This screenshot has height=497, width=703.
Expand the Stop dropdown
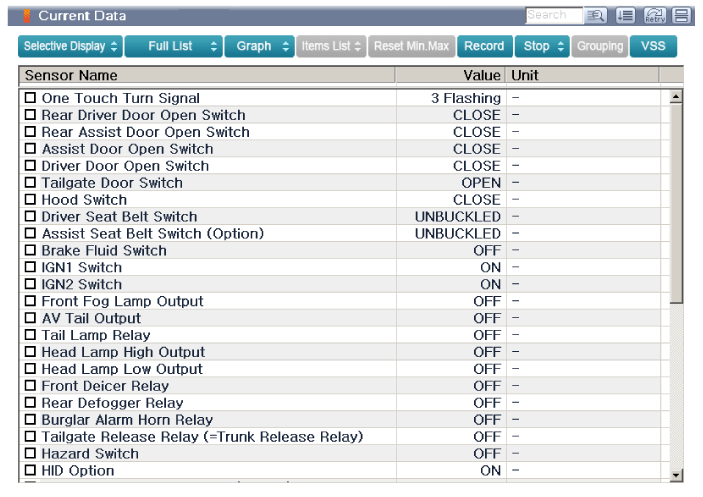544,46
